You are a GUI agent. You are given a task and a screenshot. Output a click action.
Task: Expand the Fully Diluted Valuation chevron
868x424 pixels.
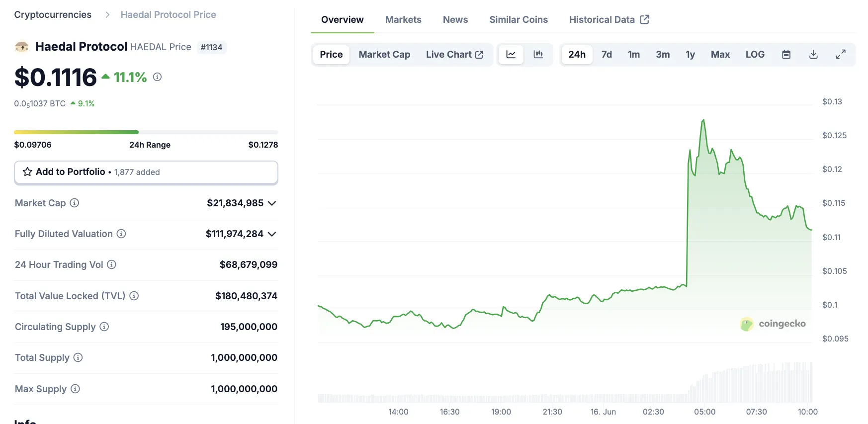point(272,234)
